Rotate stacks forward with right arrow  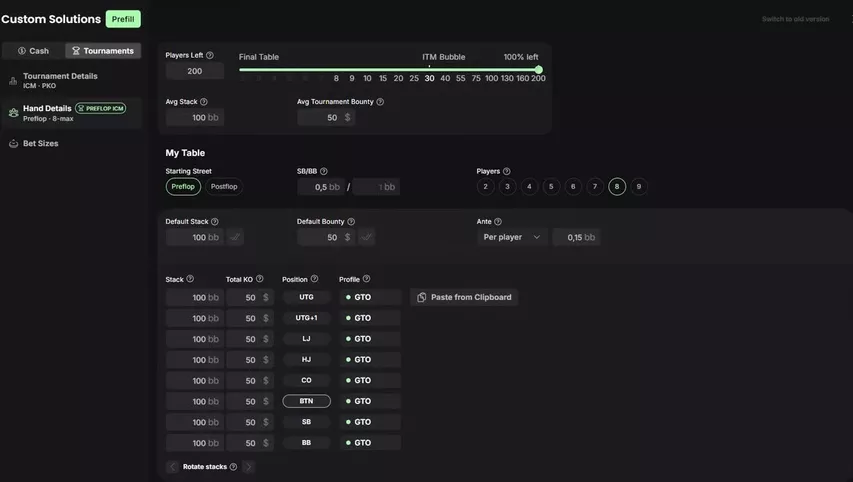[x=248, y=467]
